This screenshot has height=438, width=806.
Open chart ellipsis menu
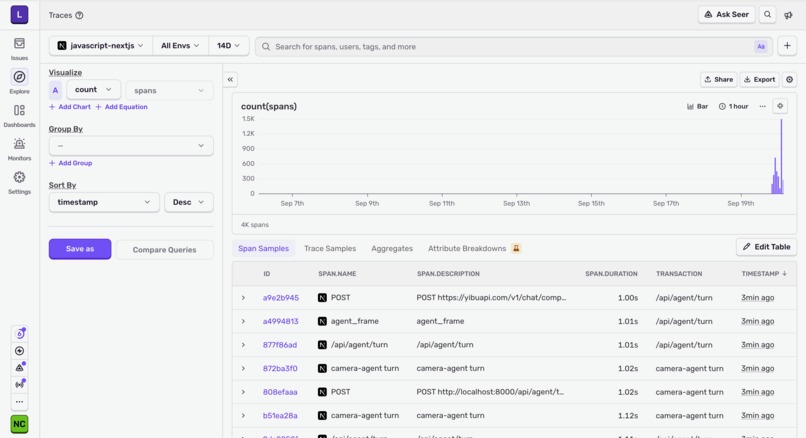(762, 106)
